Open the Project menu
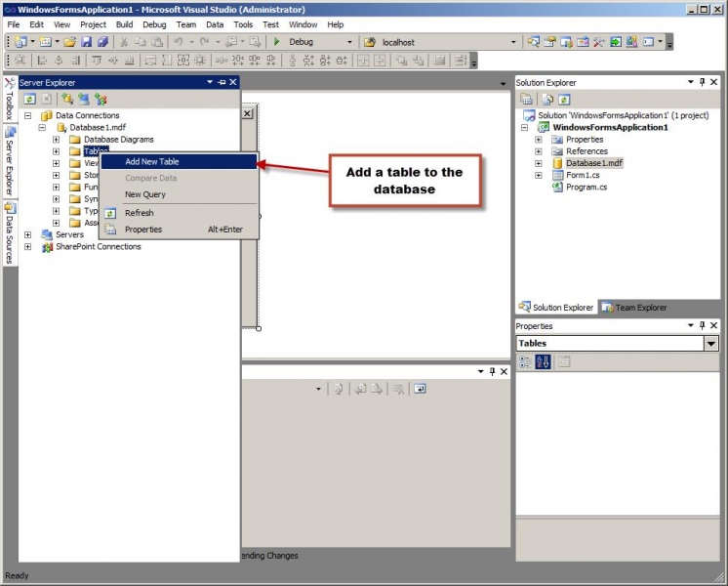728x586 pixels. (93, 24)
